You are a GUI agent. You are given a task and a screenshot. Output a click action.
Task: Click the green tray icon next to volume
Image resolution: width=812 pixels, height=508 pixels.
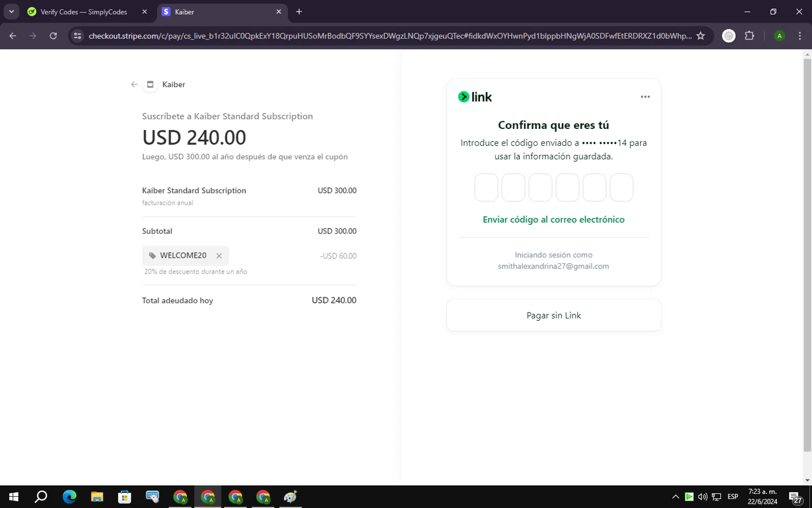click(x=689, y=497)
